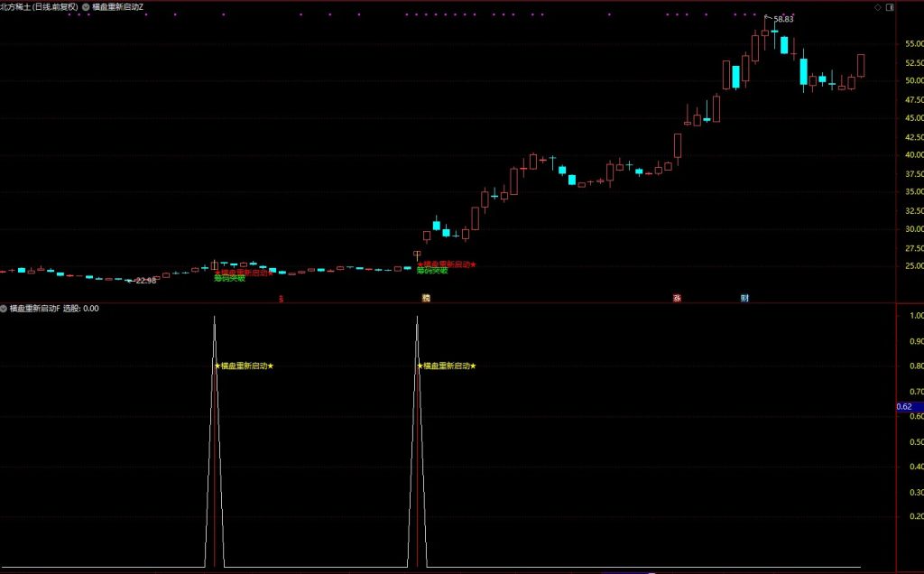
Task: Click the 22.98 low price marker
Action: (x=145, y=281)
